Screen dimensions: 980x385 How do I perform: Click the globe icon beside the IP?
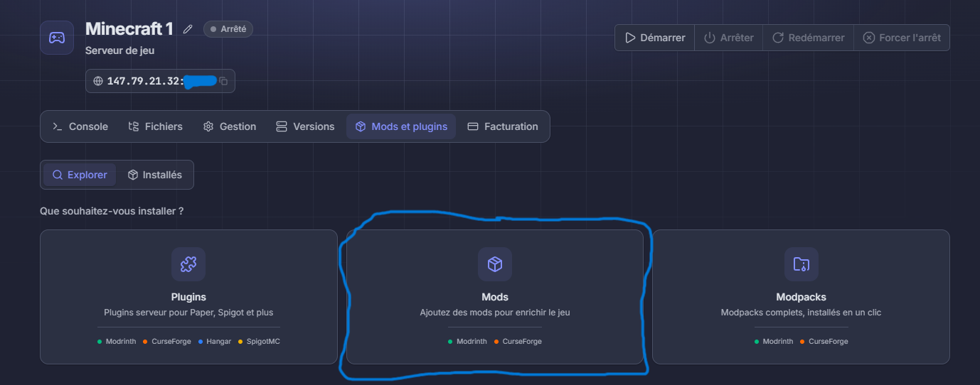pyautogui.click(x=98, y=81)
